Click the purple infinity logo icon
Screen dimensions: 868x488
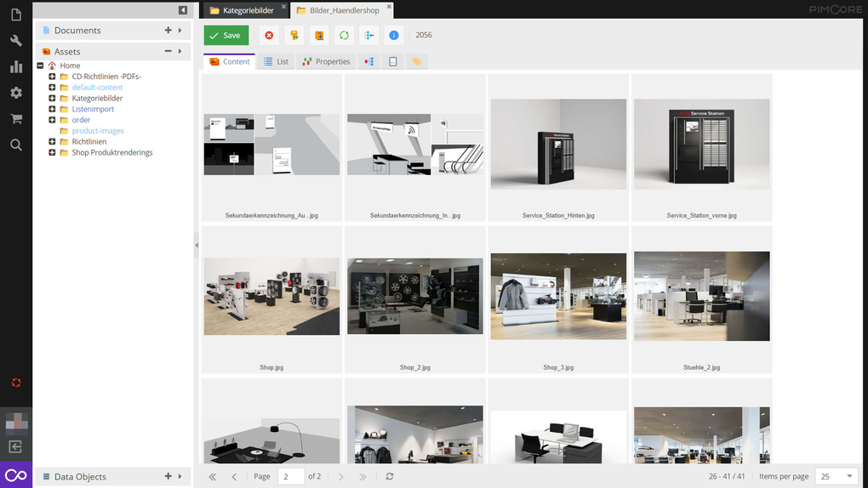(x=16, y=475)
